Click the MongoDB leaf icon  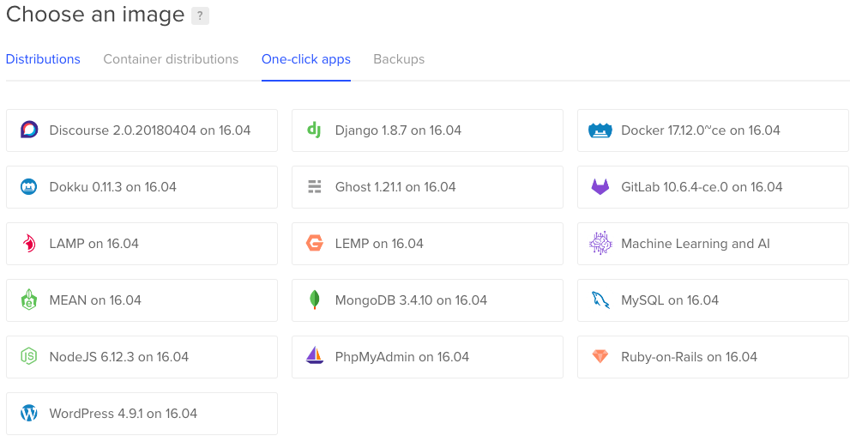click(x=315, y=300)
